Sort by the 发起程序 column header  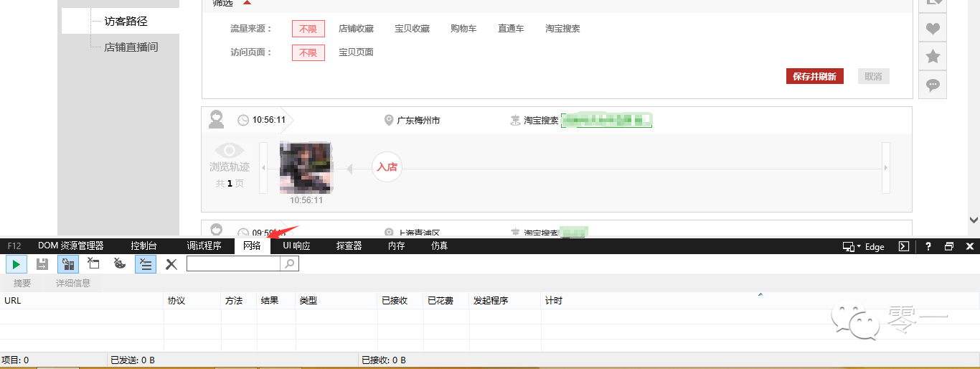[505, 301]
